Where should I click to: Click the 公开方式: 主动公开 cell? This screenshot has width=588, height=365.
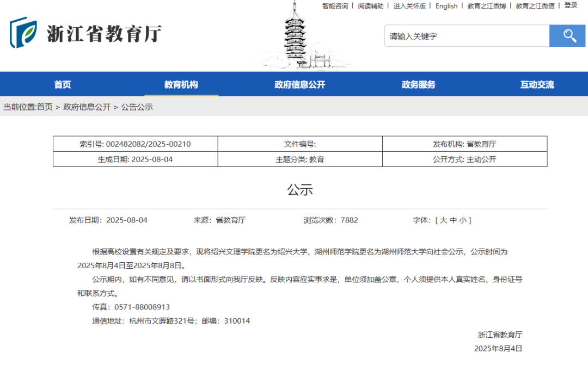click(464, 159)
